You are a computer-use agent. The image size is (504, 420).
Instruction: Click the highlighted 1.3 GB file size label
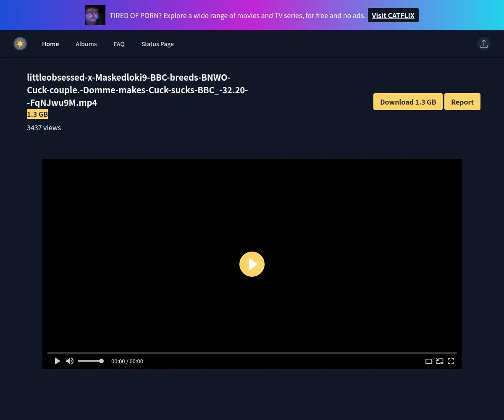37,114
